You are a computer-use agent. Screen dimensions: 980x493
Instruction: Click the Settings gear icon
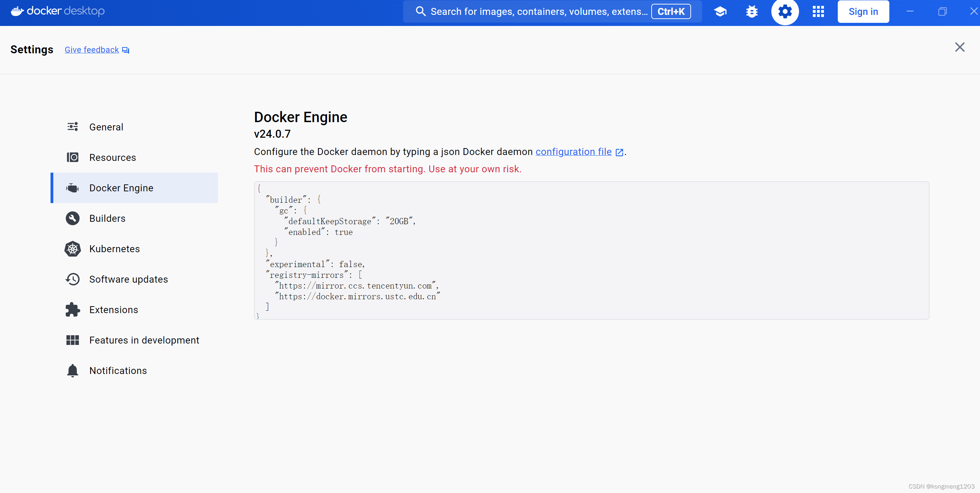tap(785, 11)
